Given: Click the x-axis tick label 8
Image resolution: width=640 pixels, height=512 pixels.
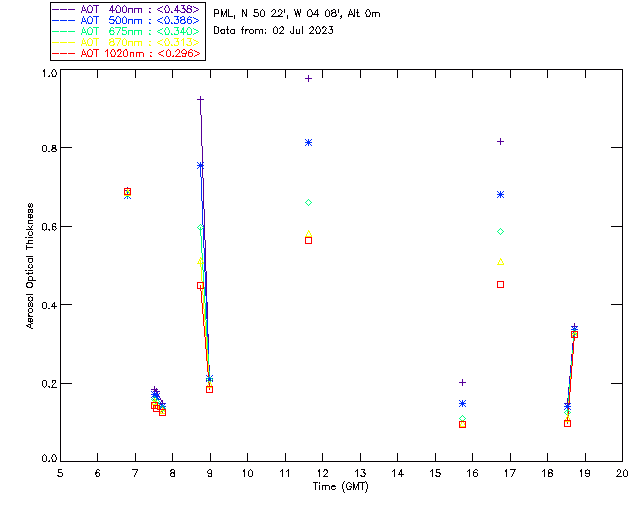Looking at the screenshot, I should click(173, 473).
